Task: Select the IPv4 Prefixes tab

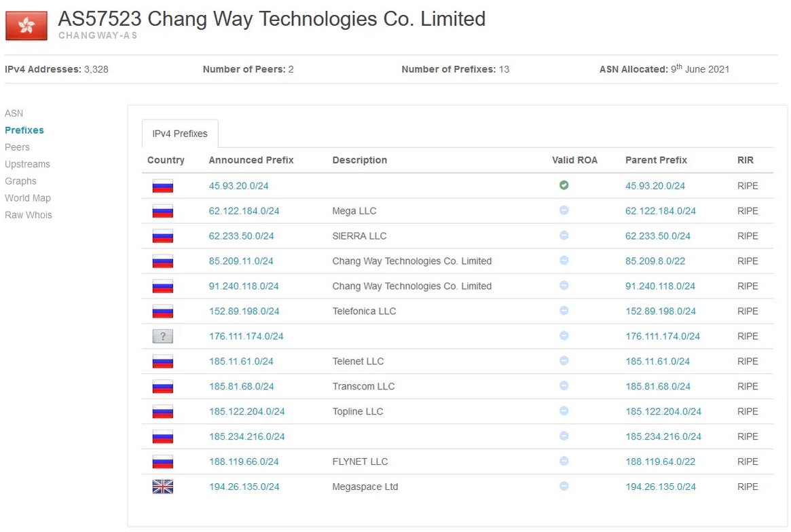Action: pos(180,134)
